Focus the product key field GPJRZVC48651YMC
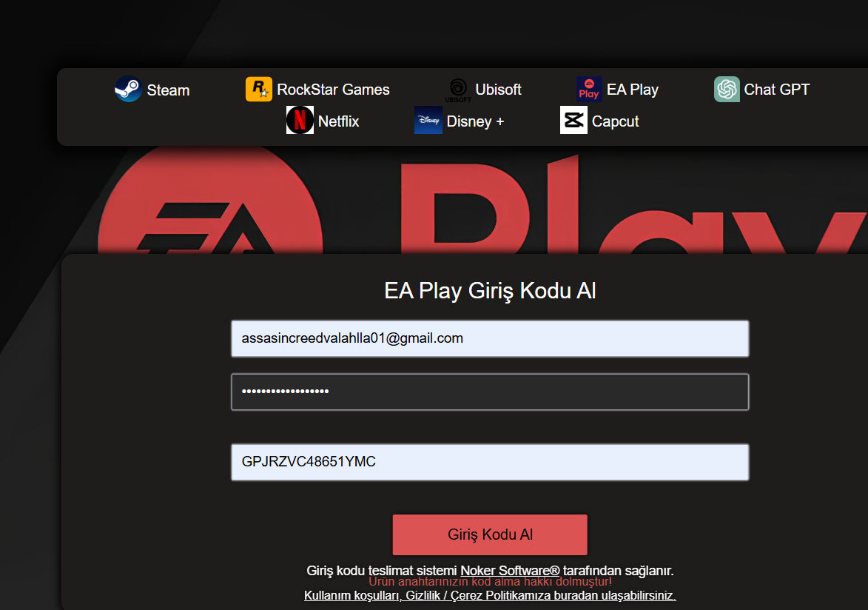Viewport: 868px width, 610px height. click(x=490, y=462)
